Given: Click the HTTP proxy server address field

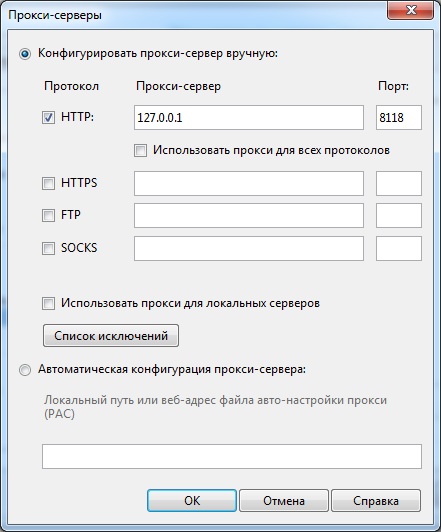Looking at the screenshot, I should 249,117.
